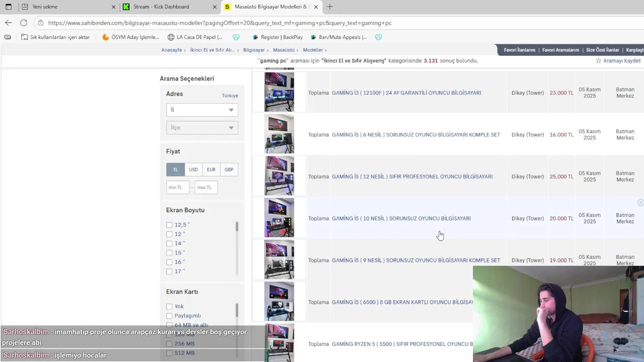Open Modeller breadcrumb link
Image resolution: width=644 pixels, height=362 pixels.
pos(313,50)
